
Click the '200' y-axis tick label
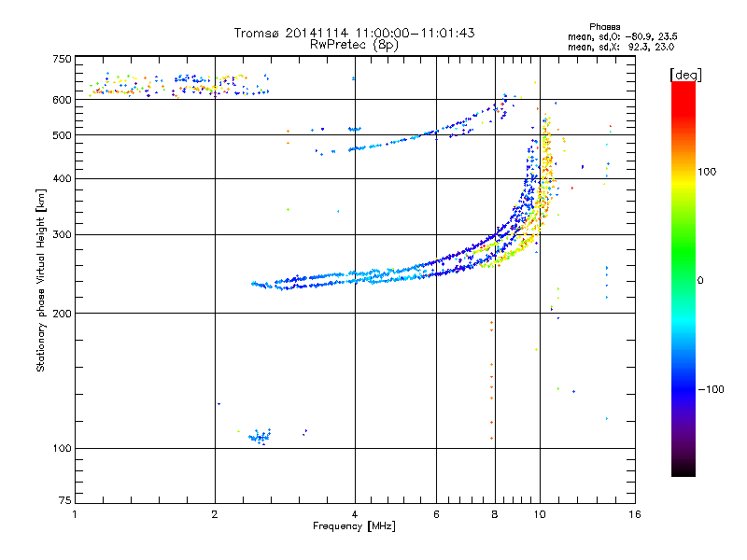point(63,314)
